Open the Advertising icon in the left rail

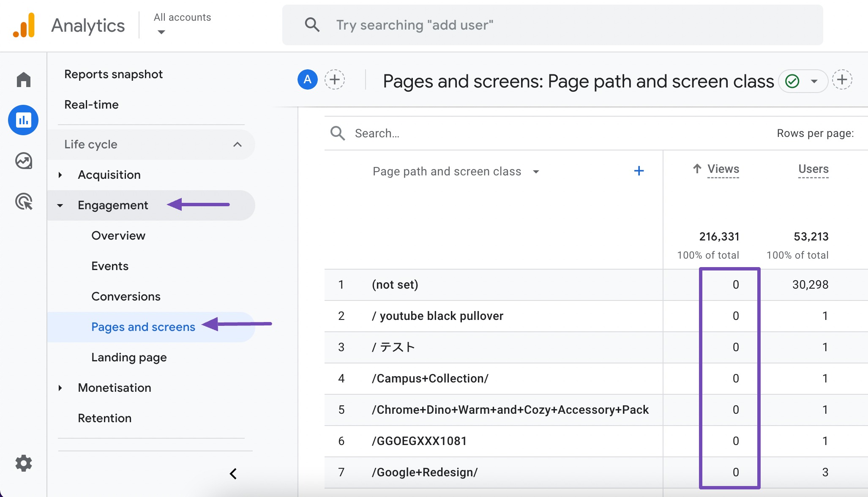coord(23,202)
